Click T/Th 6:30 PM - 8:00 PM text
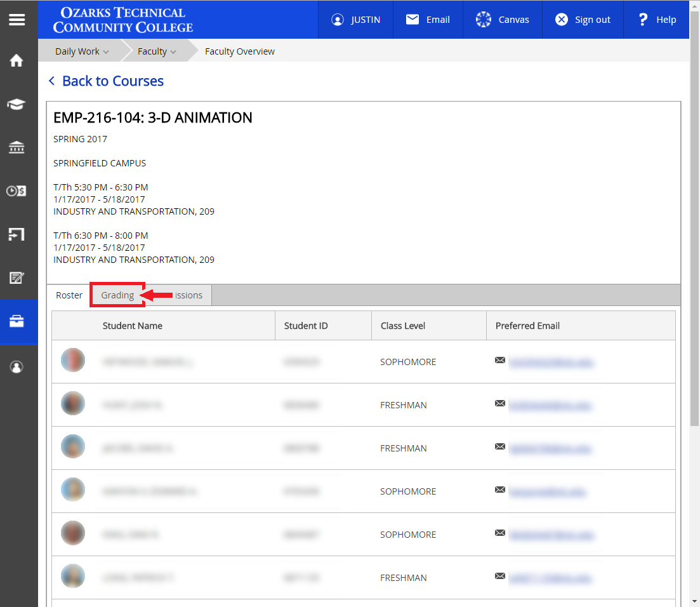 [100, 236]
